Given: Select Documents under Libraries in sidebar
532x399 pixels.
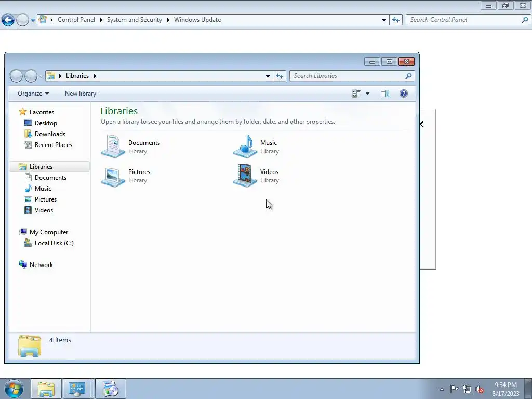Looking at the screenshot, I should (50, 178).
